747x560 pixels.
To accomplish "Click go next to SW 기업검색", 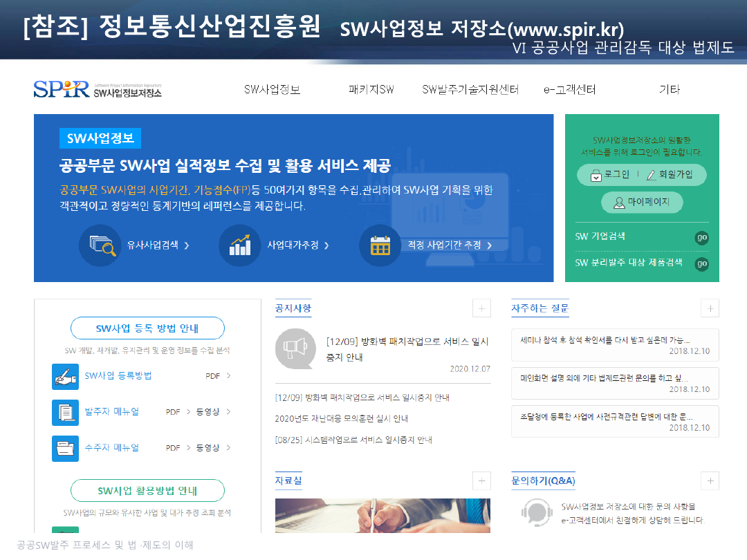I will 701,238.
